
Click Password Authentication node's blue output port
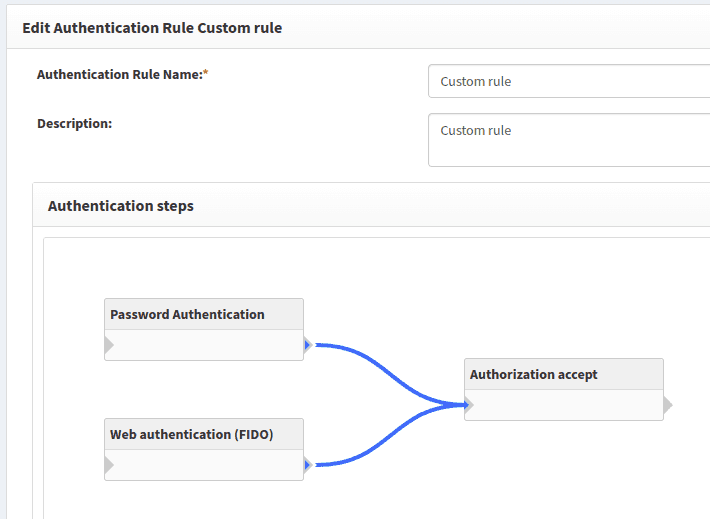(308, 345)
